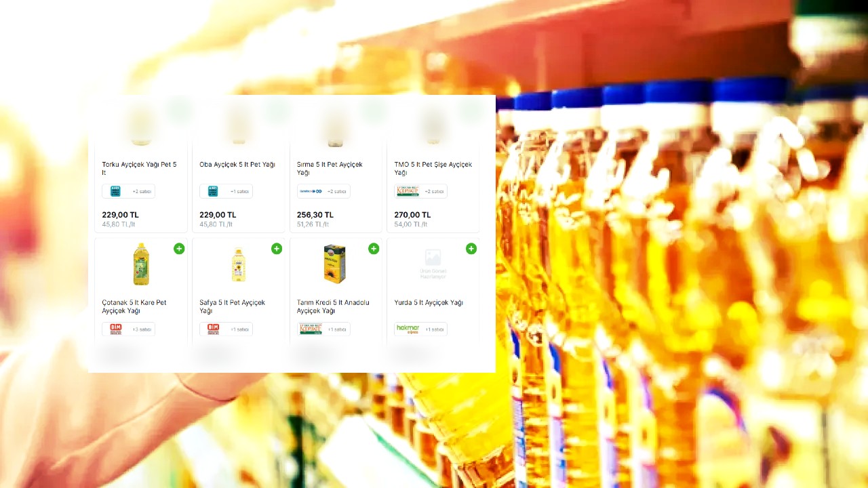Open A101 seller badge on Torku card
This screenshot has height=488, width=868.
(115, 191)
